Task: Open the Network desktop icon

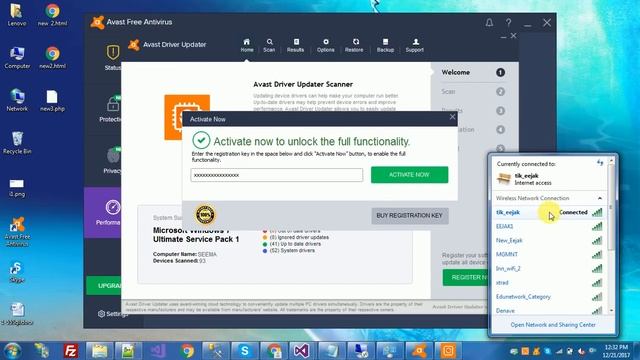Action: click(17, 100)
